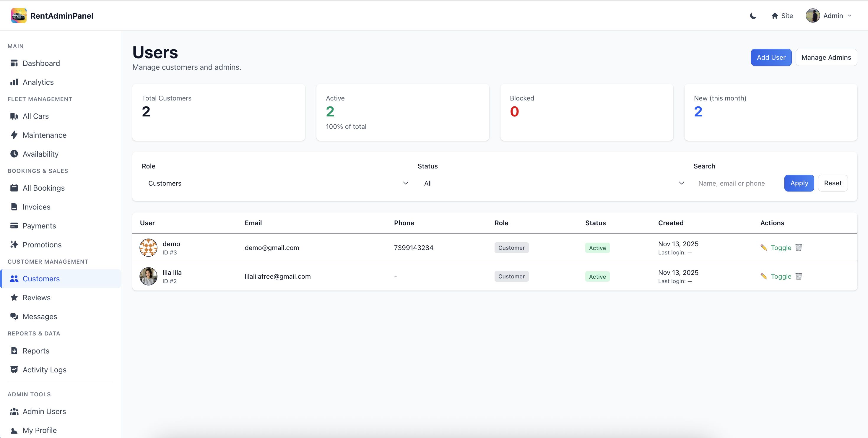
Task: Toggle status of demo user
Action: (x=781, y=247)
